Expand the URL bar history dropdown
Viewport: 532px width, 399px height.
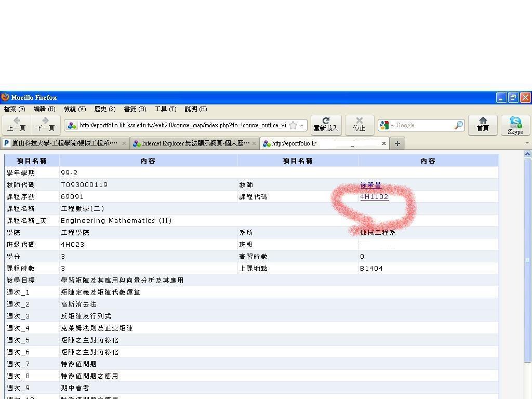point(302,125)
